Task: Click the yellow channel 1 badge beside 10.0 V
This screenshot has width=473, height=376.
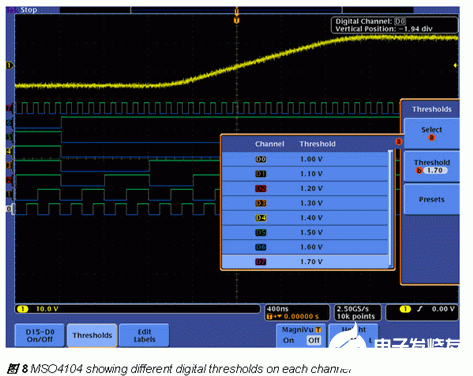Action: tap(22, 309)
